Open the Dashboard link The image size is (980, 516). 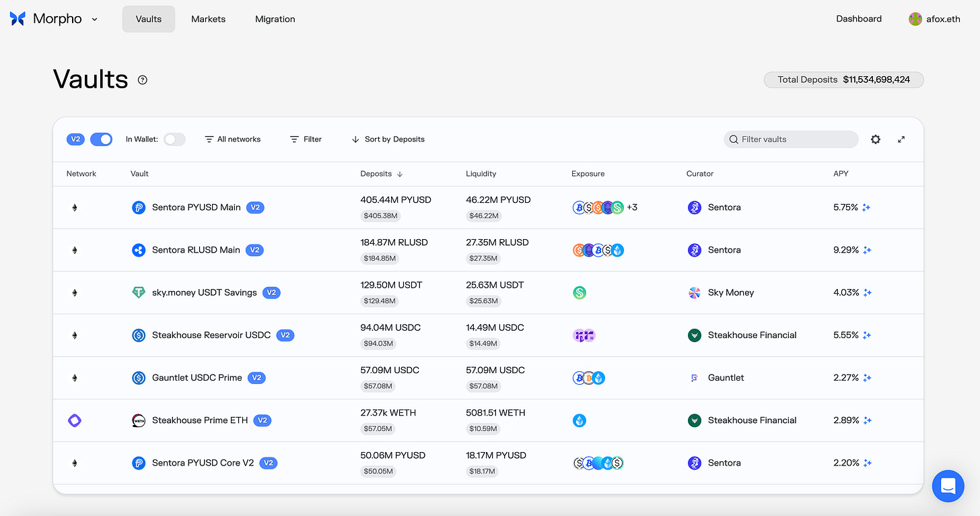859,19
